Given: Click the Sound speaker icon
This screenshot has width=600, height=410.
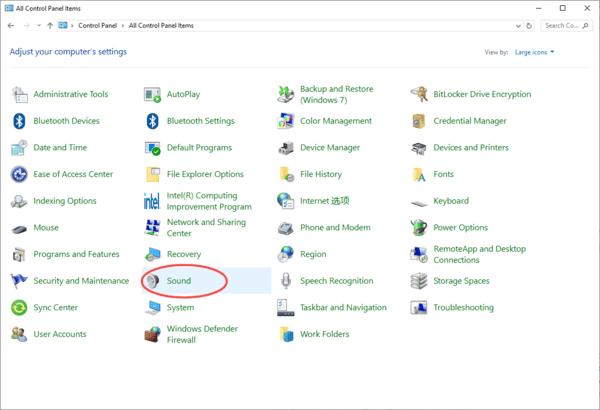Looking at the screenshot, I should [152, 281].
